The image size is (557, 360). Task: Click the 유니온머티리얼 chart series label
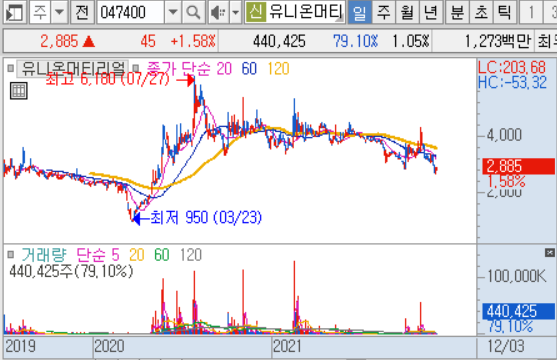tap(73, 68)
